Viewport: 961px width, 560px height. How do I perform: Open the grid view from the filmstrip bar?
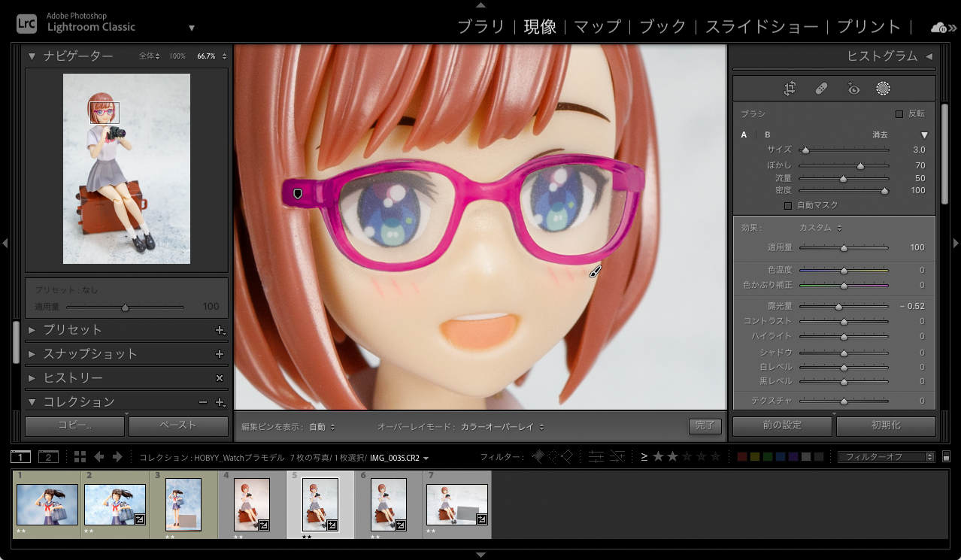point(80,457)
